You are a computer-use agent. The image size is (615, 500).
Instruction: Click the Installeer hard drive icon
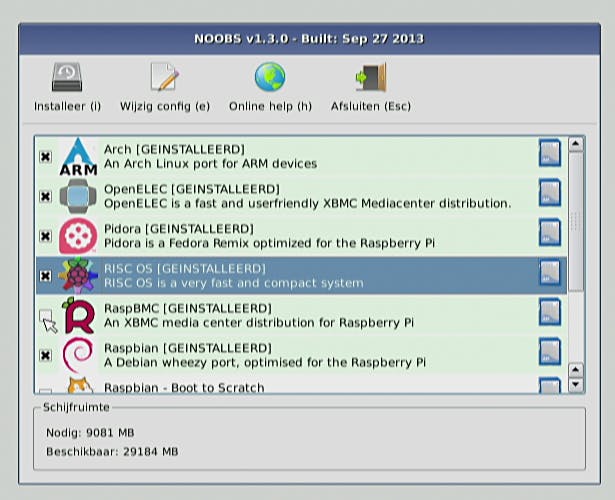point(67,77)
